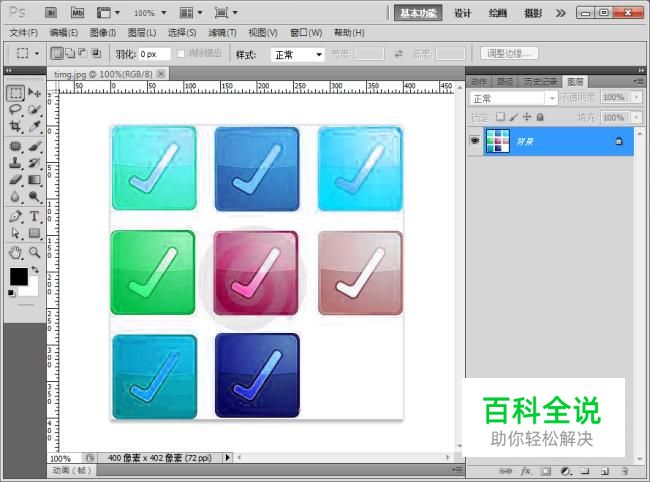The width and height of the screenshot is (650, 482).
Task: Launch Mini Bridge from the top bar
Action: coord(78,13)
